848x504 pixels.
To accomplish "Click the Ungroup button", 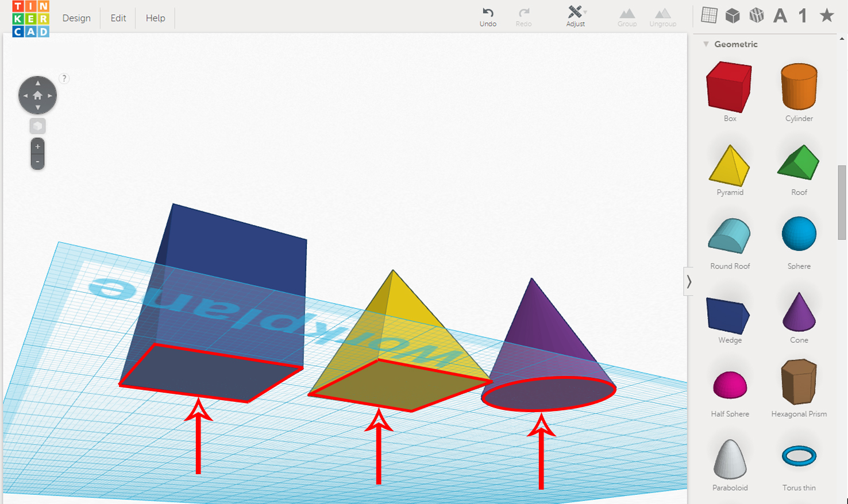I will tap(662, 17).
